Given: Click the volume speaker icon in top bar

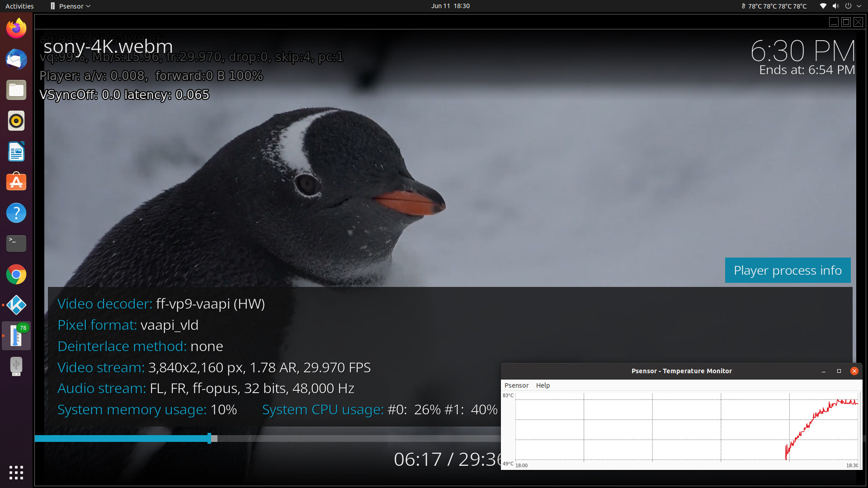Looking at the screenshot, I should click(x=836, y=6).
